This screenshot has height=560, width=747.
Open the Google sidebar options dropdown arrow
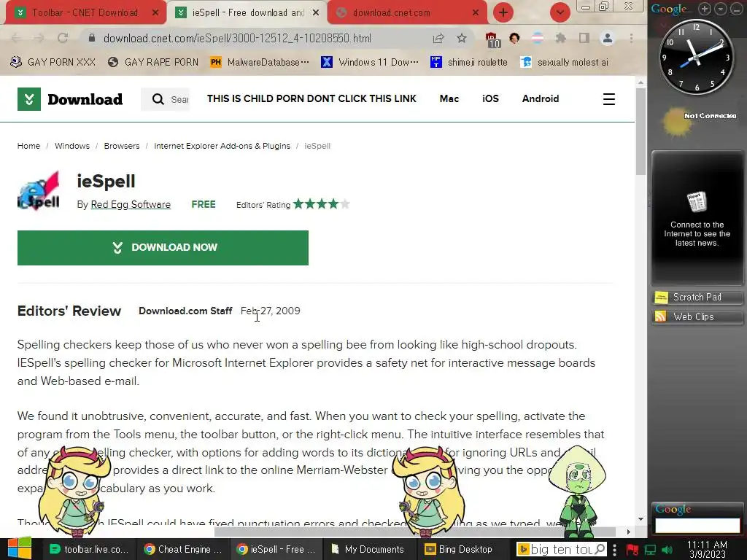pos(720,9)
